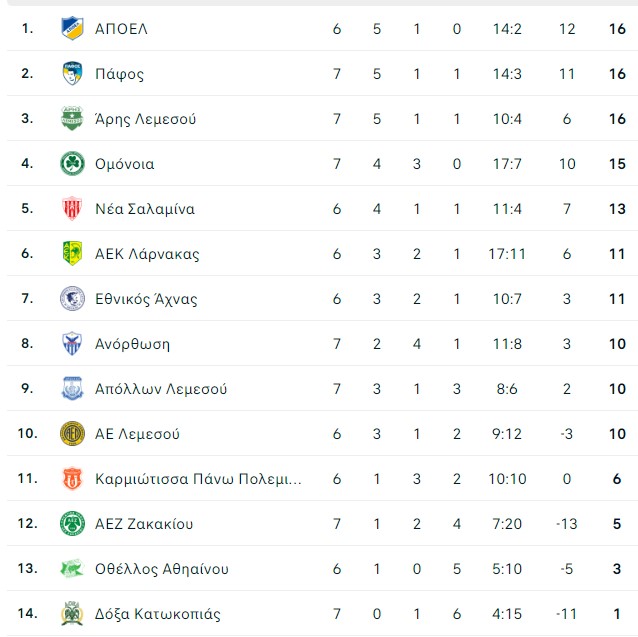Open the Καρμιώτισσα Πάνω Πολεμι... team link
The width and height of the screenshot is (638, 637).
(198, 479)
